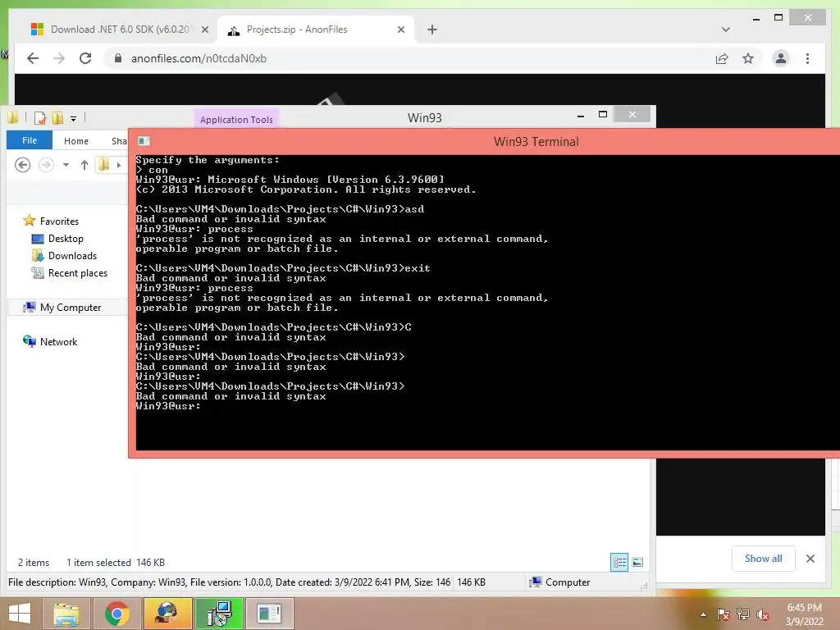The width and height of the screenshot is (840, 630).
Task: Click Computer label in Explorer status bar
Action: tap(568, 582)
